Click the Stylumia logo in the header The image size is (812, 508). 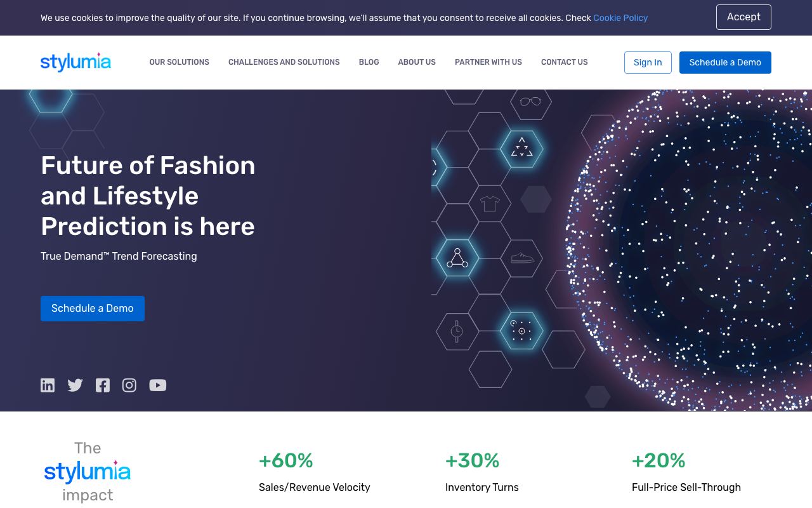pyautogui.click(x=75, y=62)
